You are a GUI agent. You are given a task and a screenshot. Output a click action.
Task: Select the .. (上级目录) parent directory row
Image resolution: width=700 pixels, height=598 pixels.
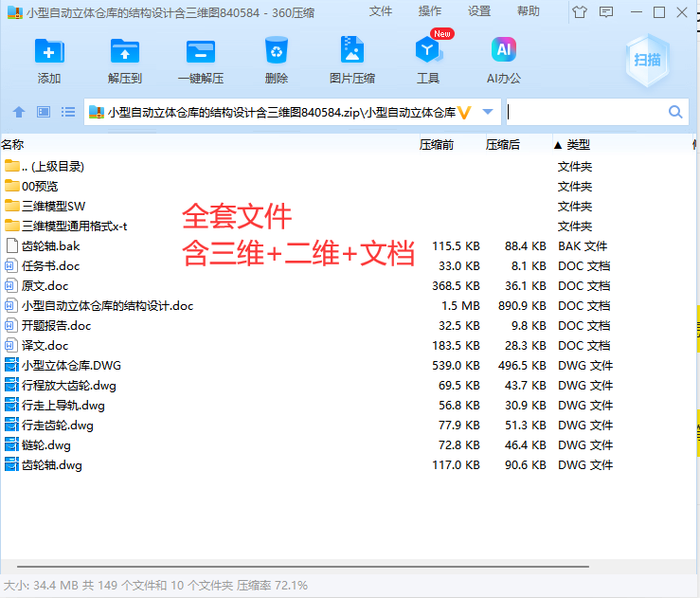coord(349,166)
